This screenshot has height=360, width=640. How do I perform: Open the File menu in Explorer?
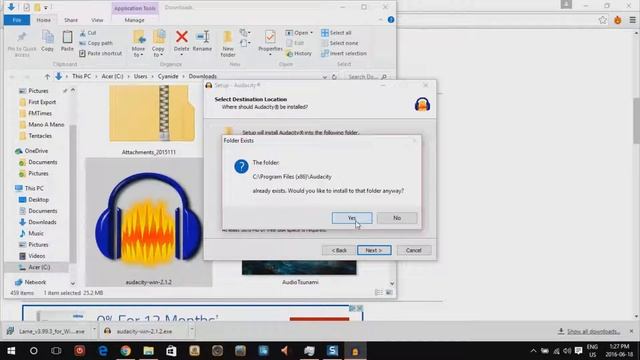click(17, 20)
